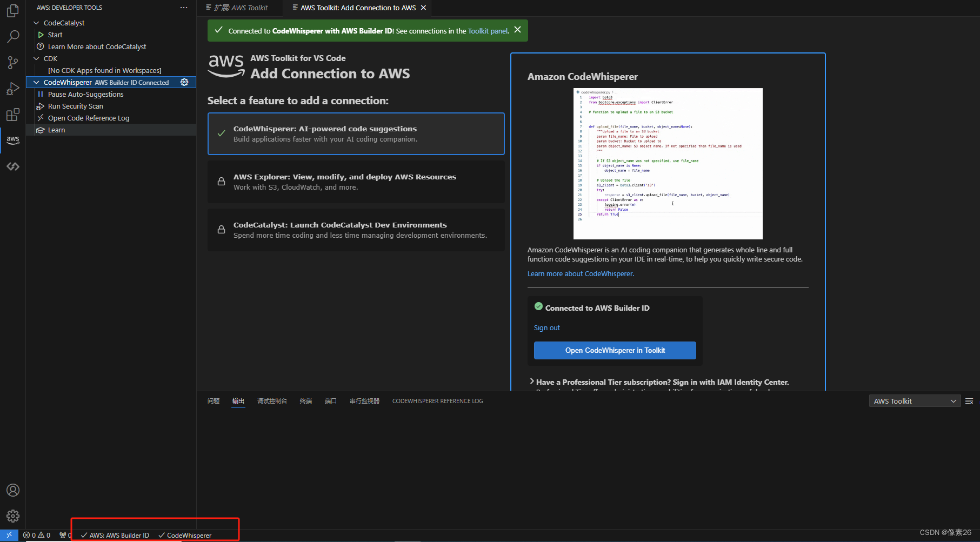Collapse the CodeCatalyst tree node
The width and height of the screenshot is (980, 542).
(36, 23)
